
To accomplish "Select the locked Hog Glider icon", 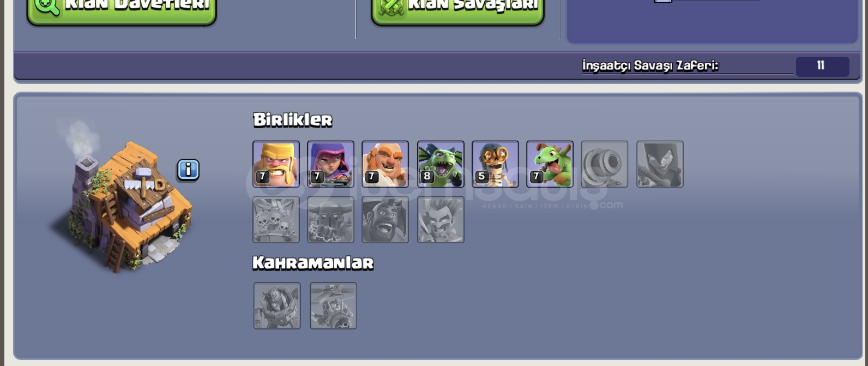I will (385, 220).
